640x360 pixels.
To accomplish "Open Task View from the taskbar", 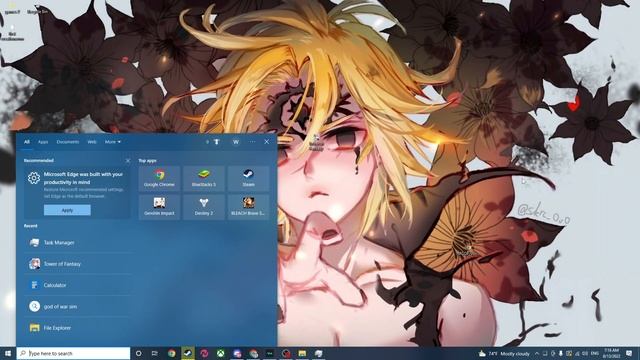I will [155, 353].
